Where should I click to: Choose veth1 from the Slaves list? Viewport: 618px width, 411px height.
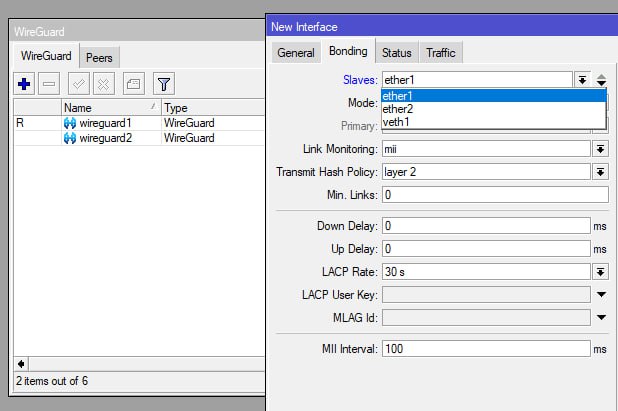(x=493, y=122)
